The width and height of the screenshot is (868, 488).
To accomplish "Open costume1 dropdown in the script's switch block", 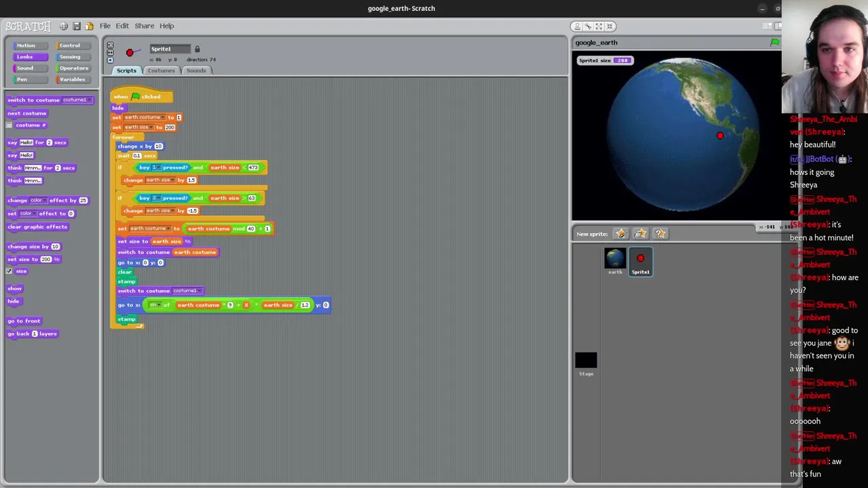I will click(186, 291).
